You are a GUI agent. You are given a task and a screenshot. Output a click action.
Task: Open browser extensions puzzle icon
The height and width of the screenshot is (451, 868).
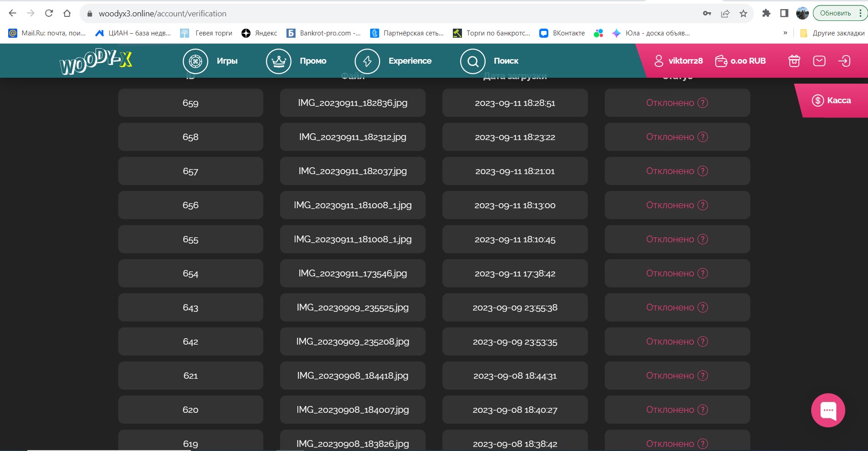766,13
